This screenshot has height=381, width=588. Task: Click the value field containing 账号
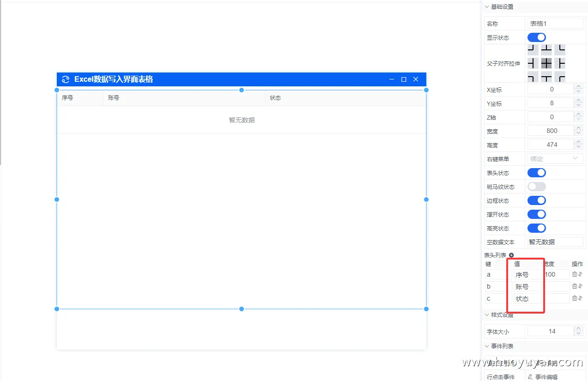[x=527, y=286]
